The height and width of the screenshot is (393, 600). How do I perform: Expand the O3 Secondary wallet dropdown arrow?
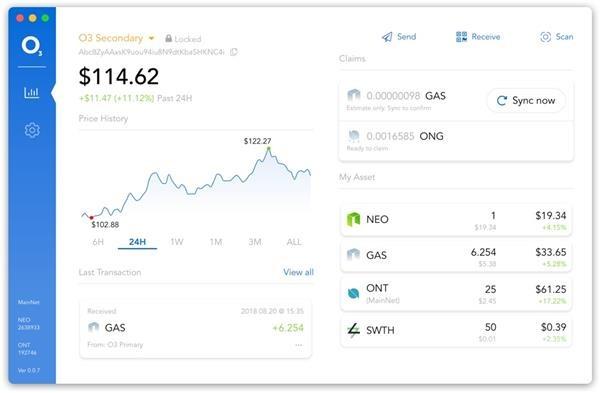tap(152, 38)
